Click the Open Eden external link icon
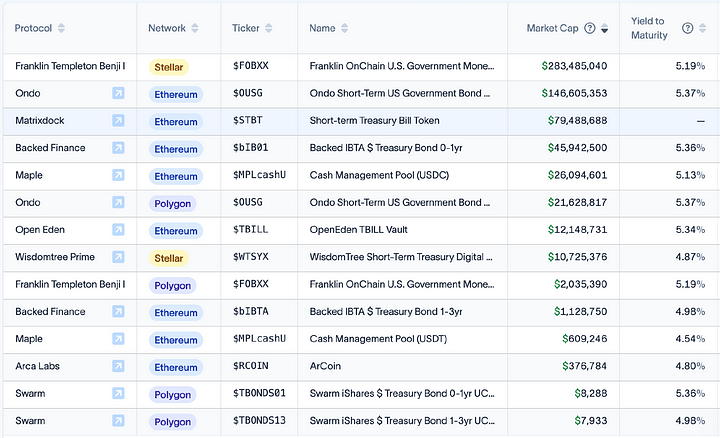The width and height of the screenshot is (720, 438). pos(118,230)
